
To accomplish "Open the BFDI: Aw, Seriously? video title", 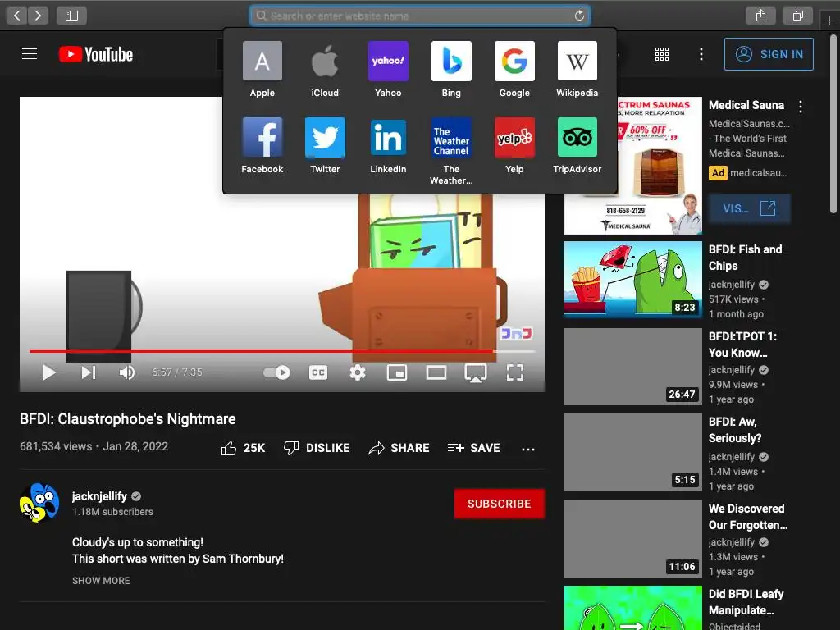I will (735, 430).
